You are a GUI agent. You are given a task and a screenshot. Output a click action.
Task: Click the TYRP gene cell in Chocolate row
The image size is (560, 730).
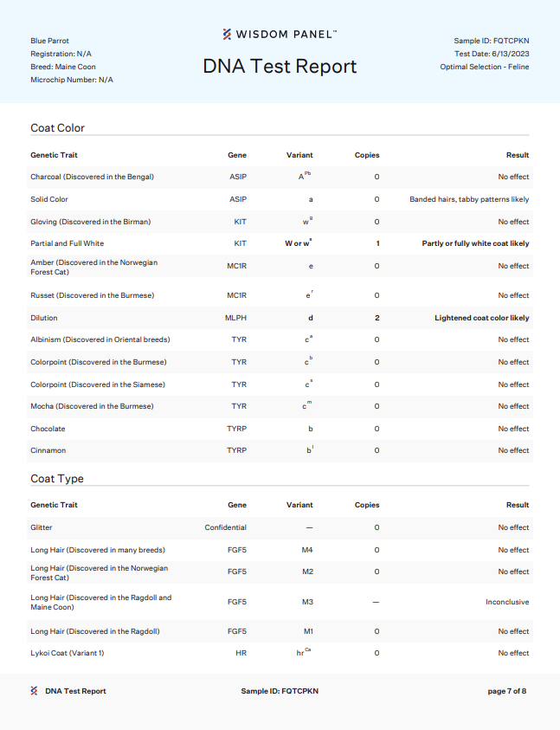(x=236, y=429)
